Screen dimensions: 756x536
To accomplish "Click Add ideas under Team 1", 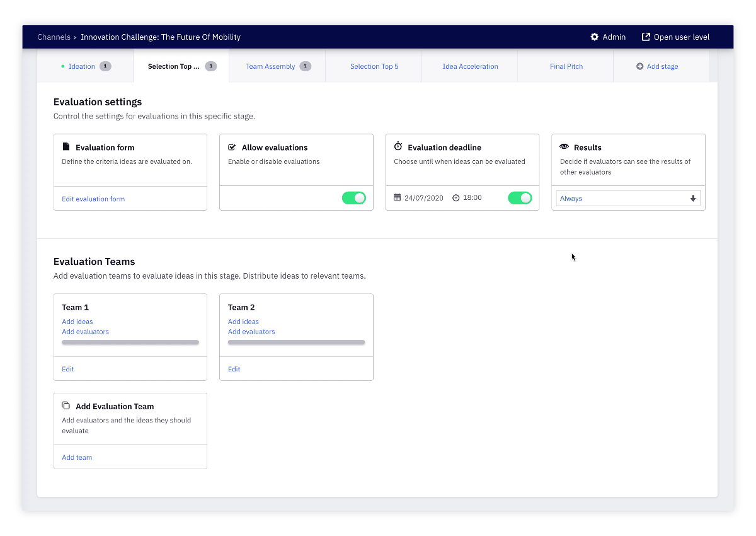I will click(77, 322).
